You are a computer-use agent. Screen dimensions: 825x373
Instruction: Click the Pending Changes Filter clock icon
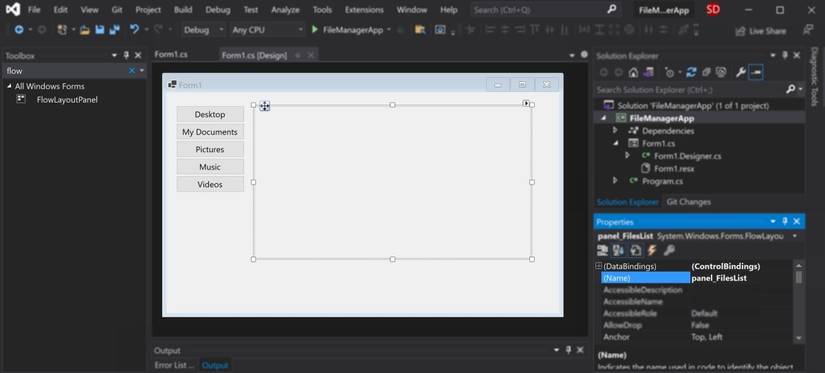[670, 72]
